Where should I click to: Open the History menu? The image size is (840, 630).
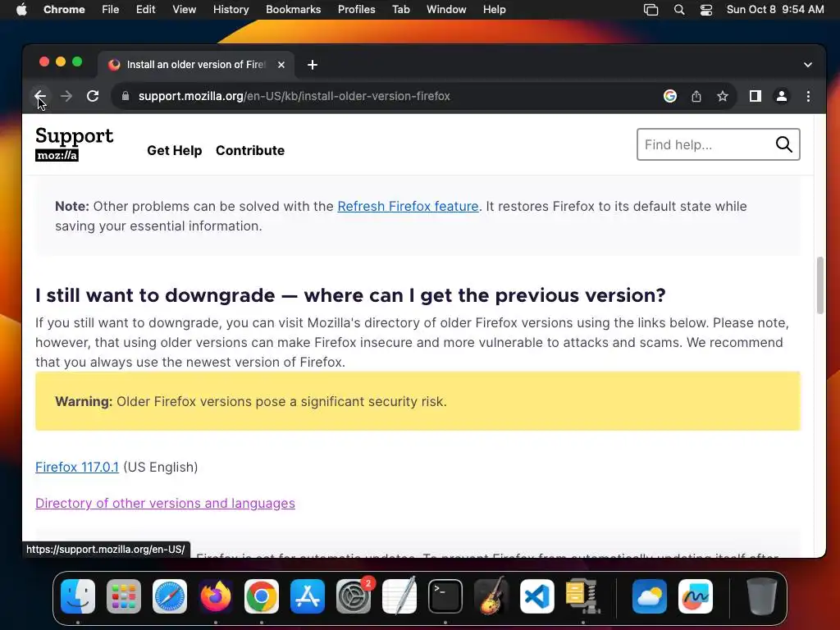coord(231,10)
